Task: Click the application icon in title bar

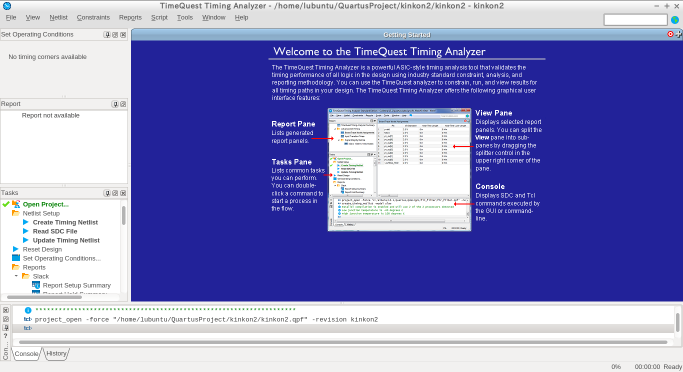Action: pos(7,6)
